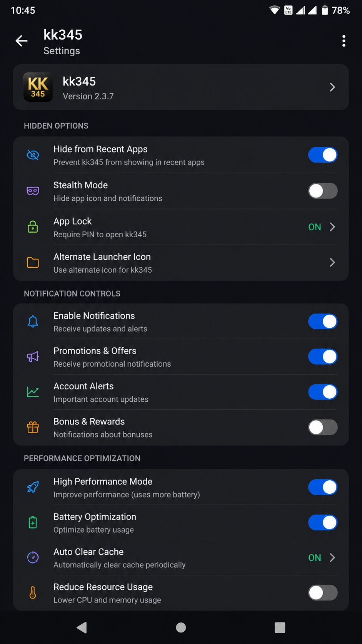The height and width of the screenshot is (644, 362).
Task: Open Alternate Launcher Icon chevron
Action: point(332,263)
